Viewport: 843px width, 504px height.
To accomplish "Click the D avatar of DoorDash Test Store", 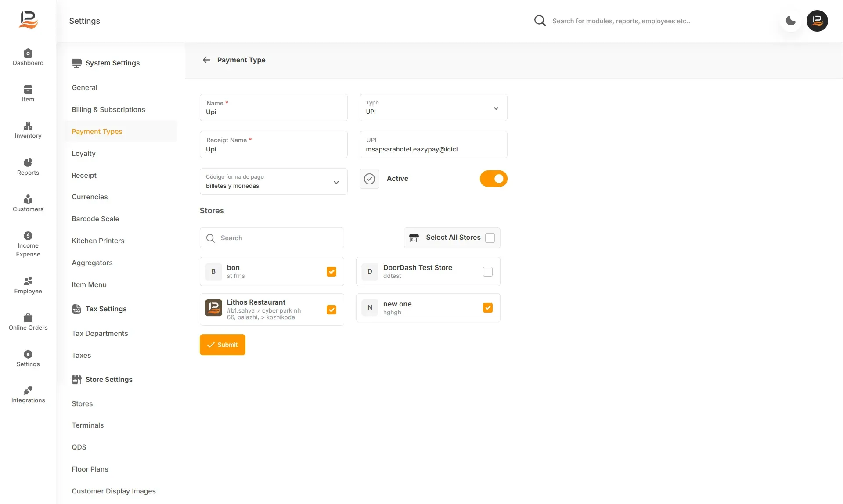I will click(370, 271).
